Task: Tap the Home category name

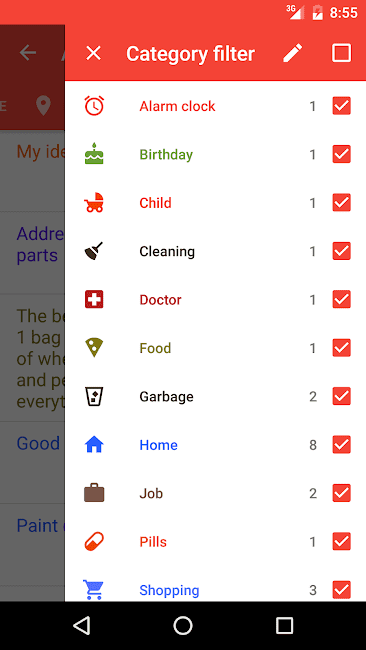Action: [x=158, y=445]
